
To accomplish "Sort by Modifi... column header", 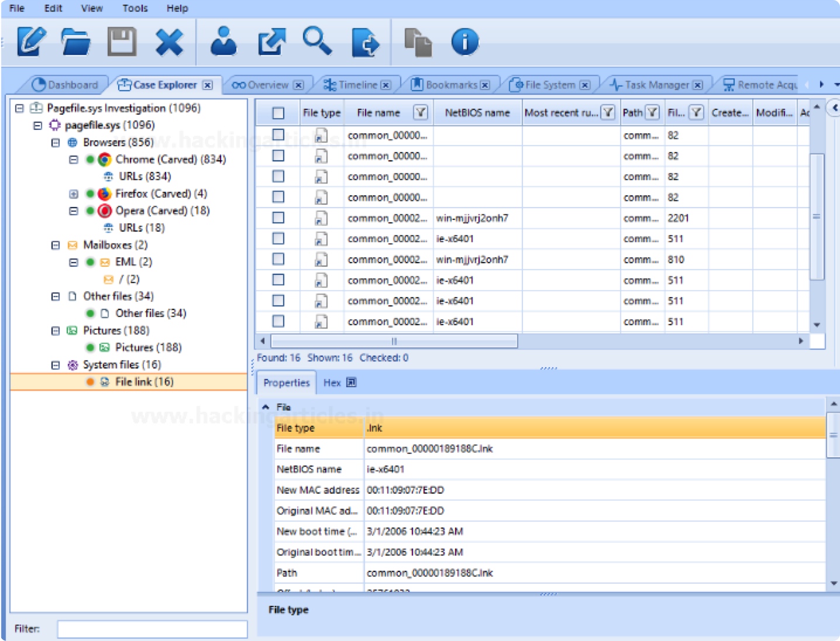I will 774,112.
